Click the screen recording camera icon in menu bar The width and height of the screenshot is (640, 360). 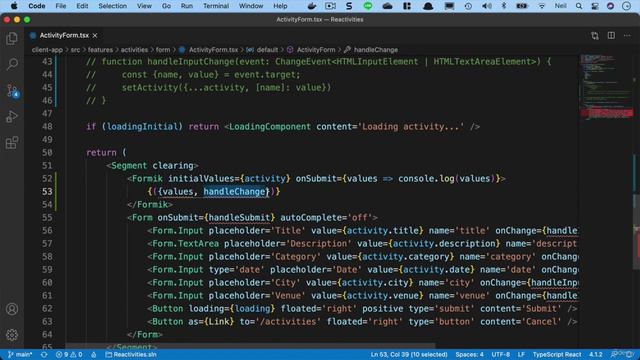[330, 6]
